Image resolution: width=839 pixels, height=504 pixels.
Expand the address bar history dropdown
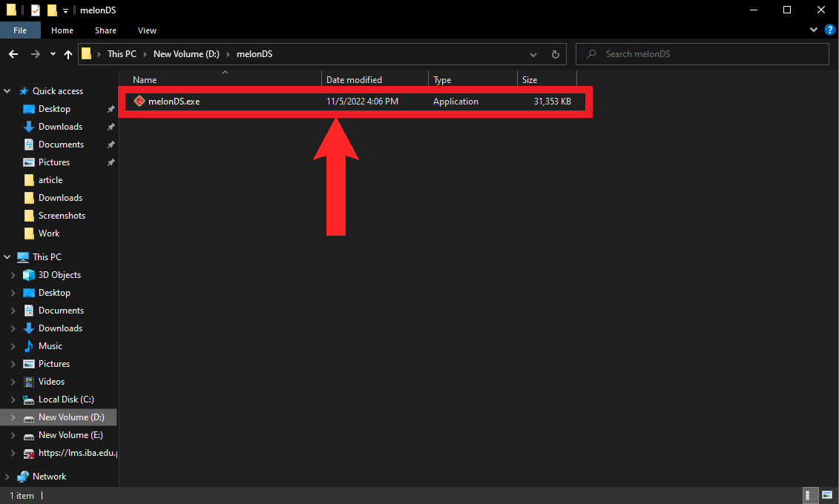[x=533, y=55]
